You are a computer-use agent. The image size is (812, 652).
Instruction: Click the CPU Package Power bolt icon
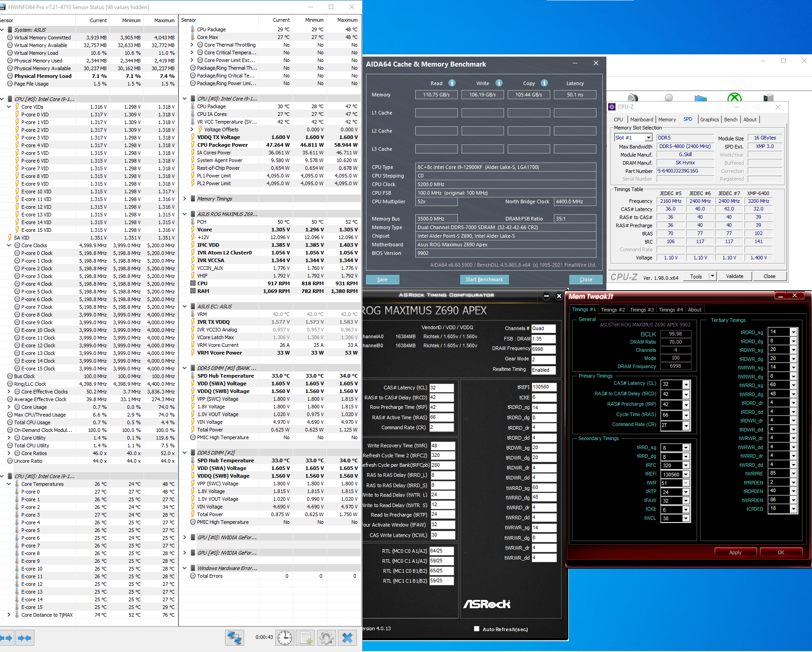tap(193, 145)
